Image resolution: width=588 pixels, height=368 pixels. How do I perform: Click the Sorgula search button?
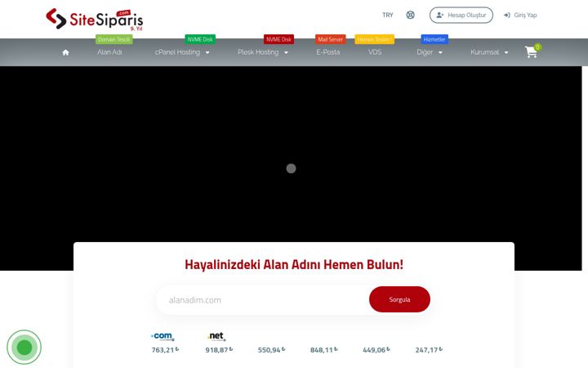pyautogui.click(x=399, y=299)
